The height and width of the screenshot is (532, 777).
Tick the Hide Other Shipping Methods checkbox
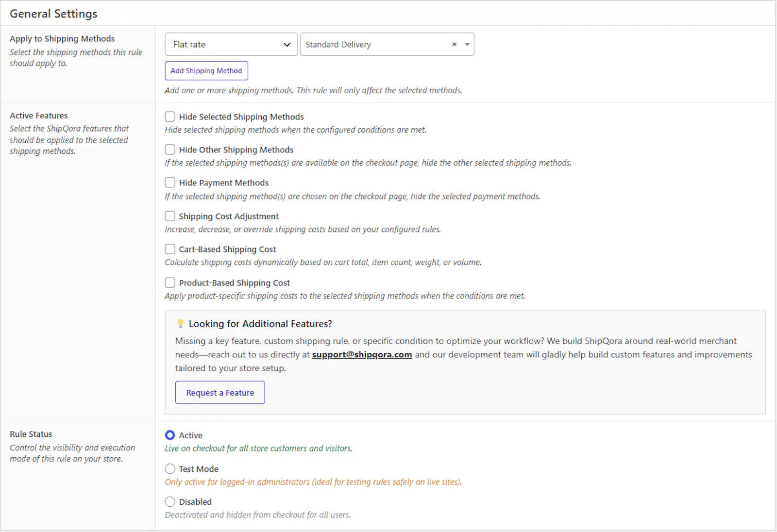click(170, 150)
